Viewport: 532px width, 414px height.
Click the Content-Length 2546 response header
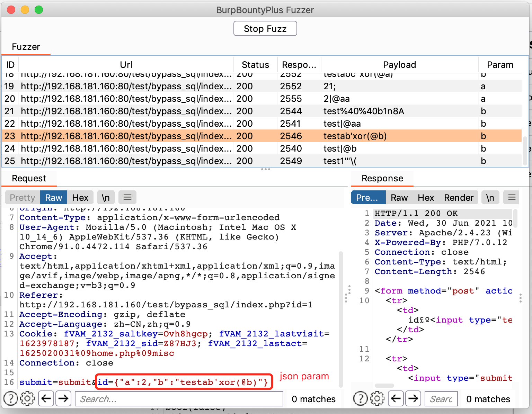(x=430, y=271)
